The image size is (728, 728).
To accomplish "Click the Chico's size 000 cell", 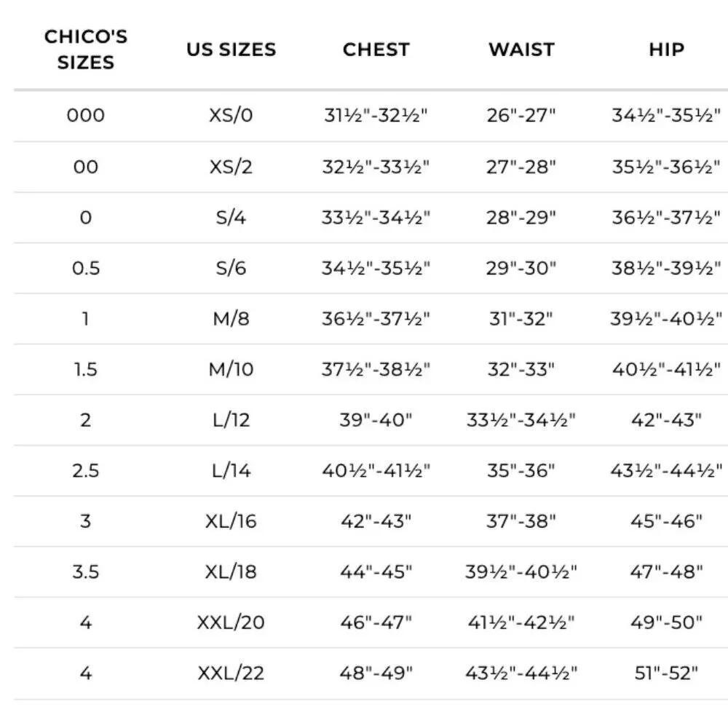I will pos(86,115).
